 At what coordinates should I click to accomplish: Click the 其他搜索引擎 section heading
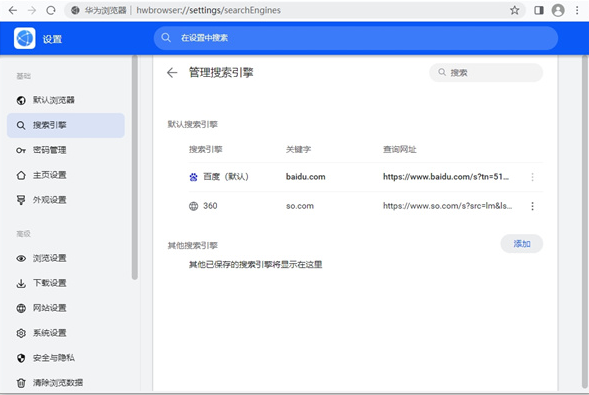click(192, 246)
